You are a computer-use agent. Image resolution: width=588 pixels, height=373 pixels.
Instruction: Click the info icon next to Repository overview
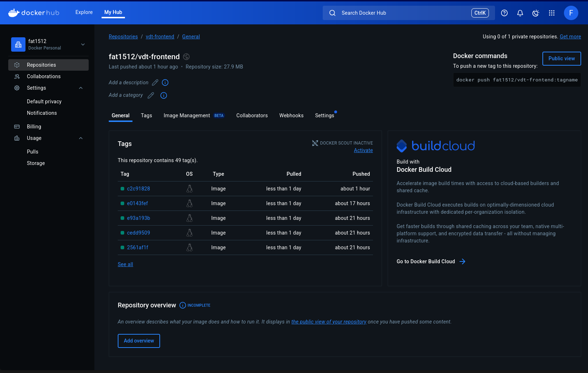tap(183, 305)
